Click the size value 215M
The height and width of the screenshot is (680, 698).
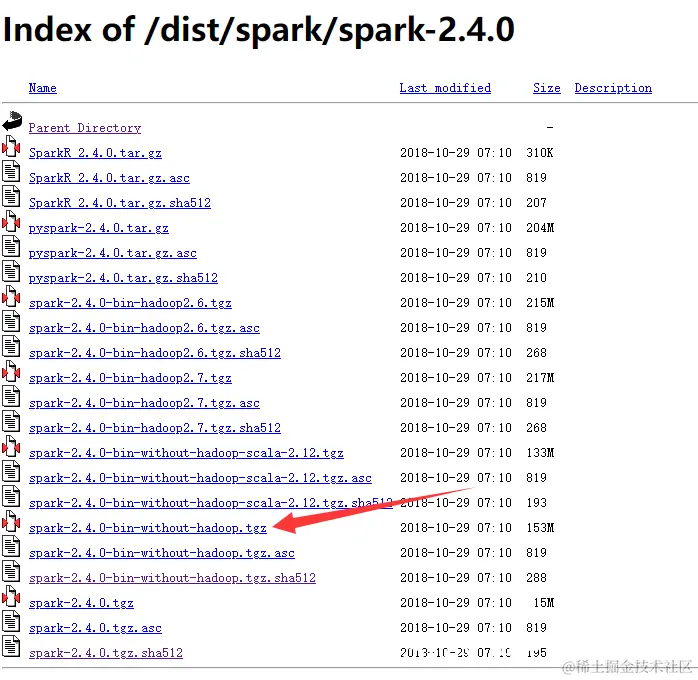[540, 303]
